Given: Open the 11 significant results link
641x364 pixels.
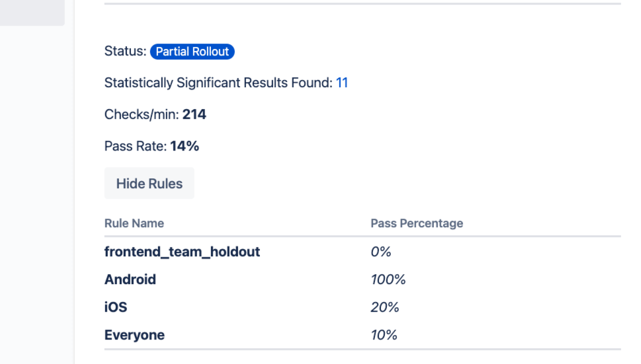Looking at the screenshot, I should 342,83.
